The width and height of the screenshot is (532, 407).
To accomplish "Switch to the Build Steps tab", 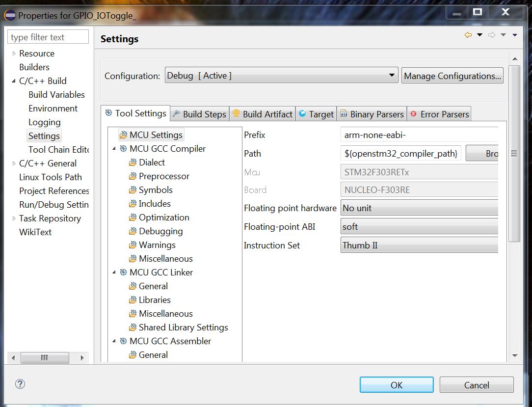I will pos(199,114).
